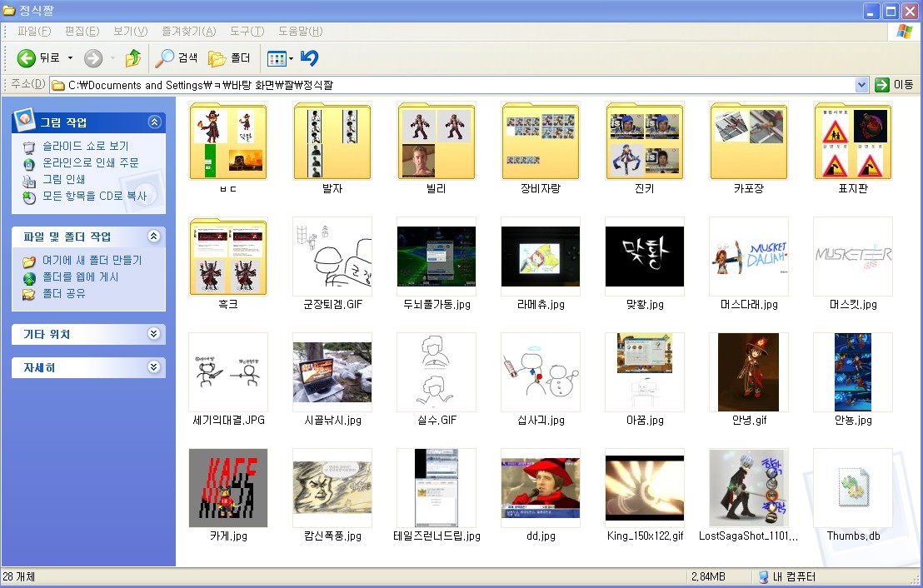923x588 pixels.
Task: Click the 슬라이드 쇼로 보기 icon
Action: [29, 147]
